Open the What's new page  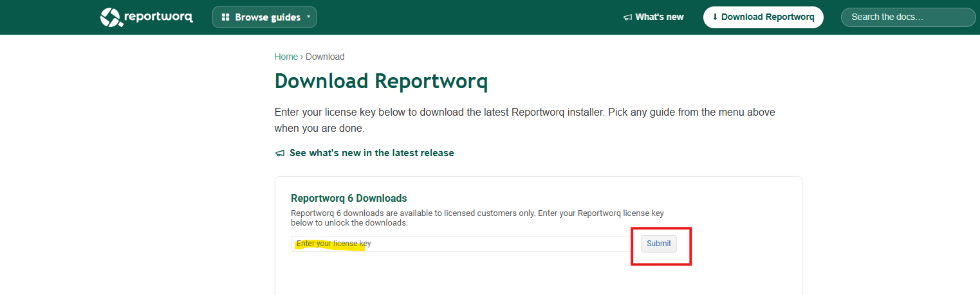tap(653, 17)
